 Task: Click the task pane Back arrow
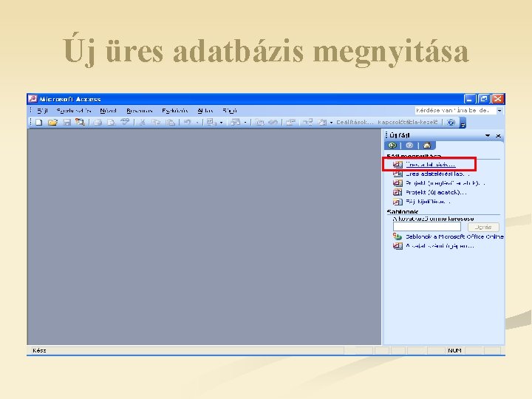(392, 146)
